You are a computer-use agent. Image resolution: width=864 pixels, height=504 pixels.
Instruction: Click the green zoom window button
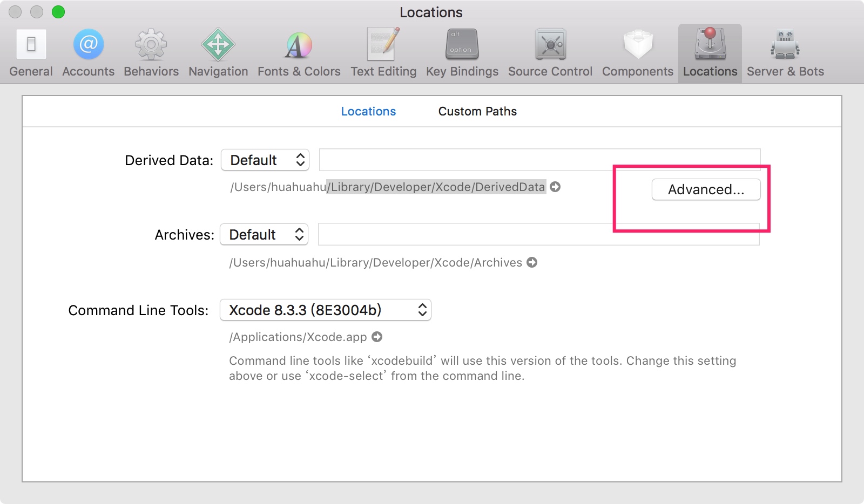(x=58, y=12)
